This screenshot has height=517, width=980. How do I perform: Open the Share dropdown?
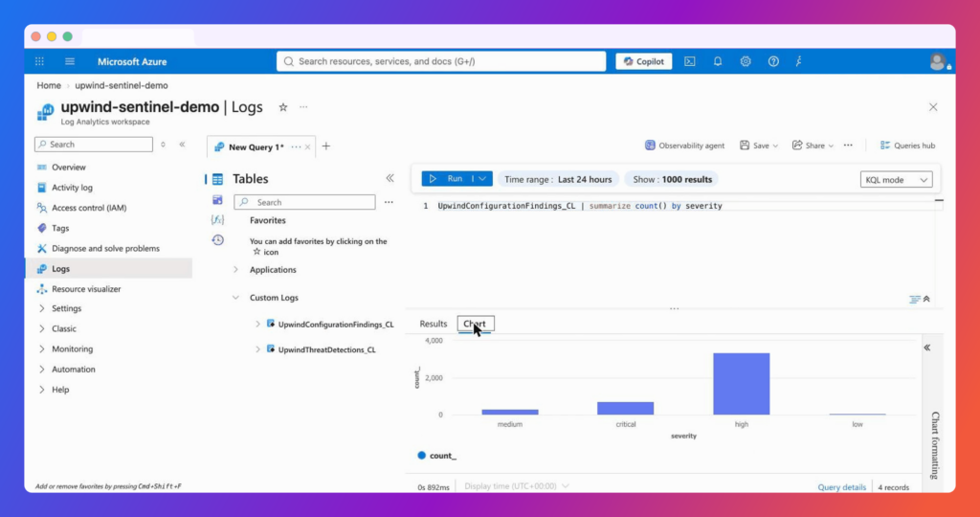(813, 146)
